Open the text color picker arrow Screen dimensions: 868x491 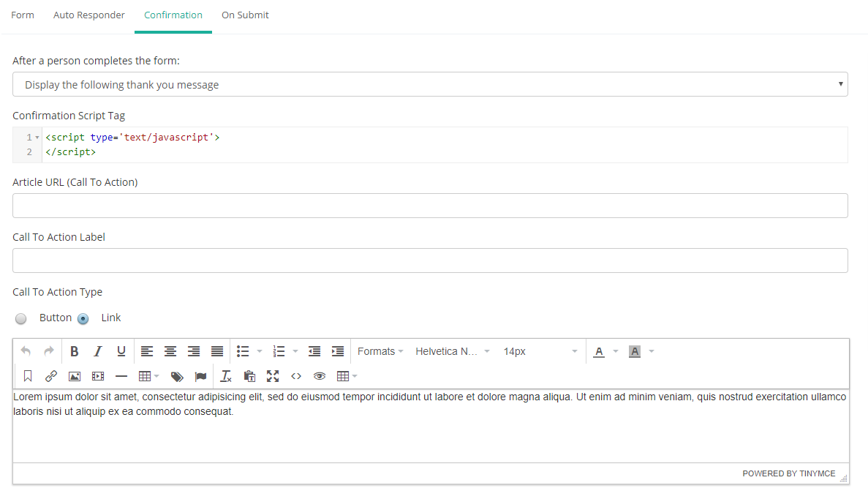(x=616, y=351)
